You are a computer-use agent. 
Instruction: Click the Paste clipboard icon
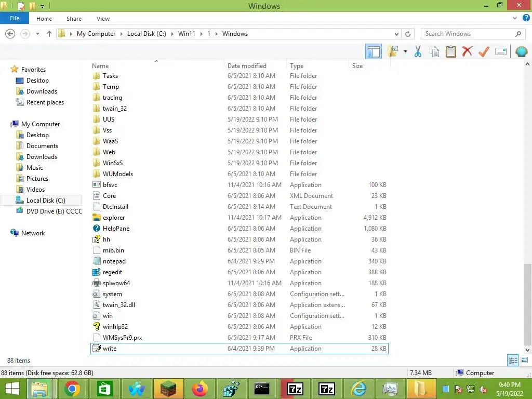point(450,51)
